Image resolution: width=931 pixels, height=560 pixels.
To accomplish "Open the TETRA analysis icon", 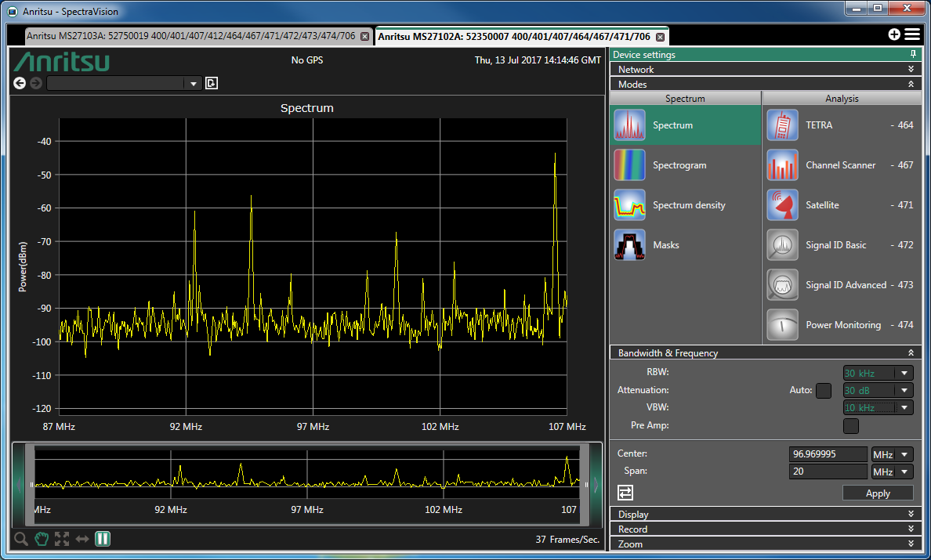I will (x=782, y=125).
